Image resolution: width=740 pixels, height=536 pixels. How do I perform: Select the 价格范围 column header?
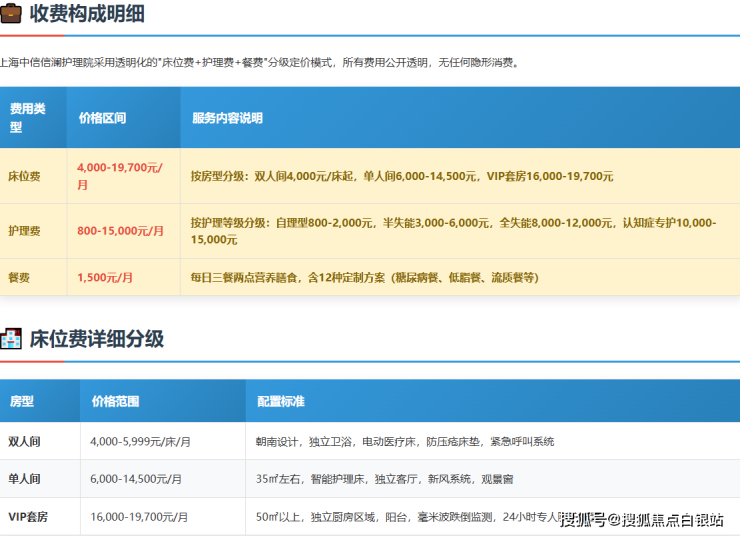[x=115, y=401]
